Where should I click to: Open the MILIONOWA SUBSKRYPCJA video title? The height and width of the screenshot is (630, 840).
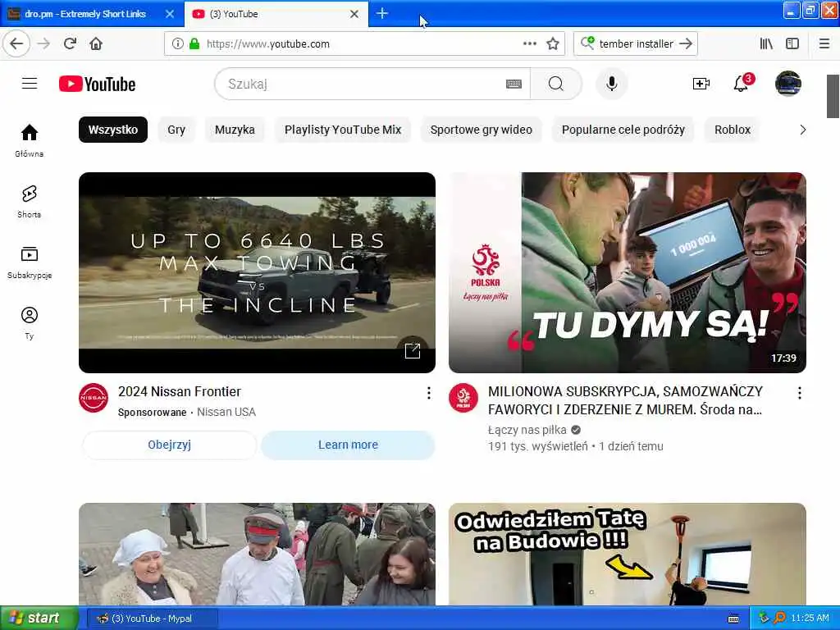coord(625,400)
